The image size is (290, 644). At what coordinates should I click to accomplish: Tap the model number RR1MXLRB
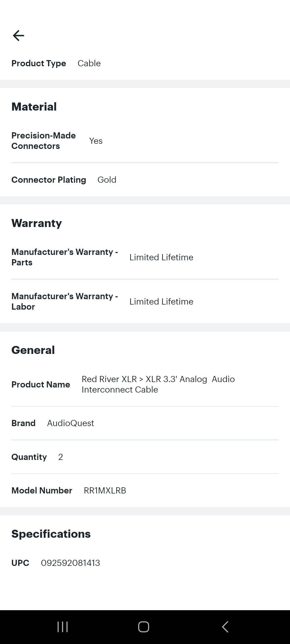coord(105,491)
